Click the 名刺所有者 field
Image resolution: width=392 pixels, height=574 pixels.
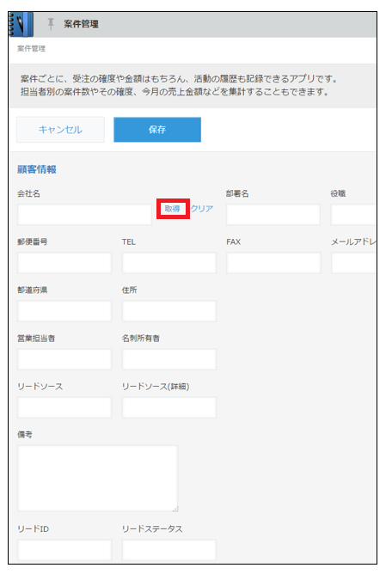point(169,359)
